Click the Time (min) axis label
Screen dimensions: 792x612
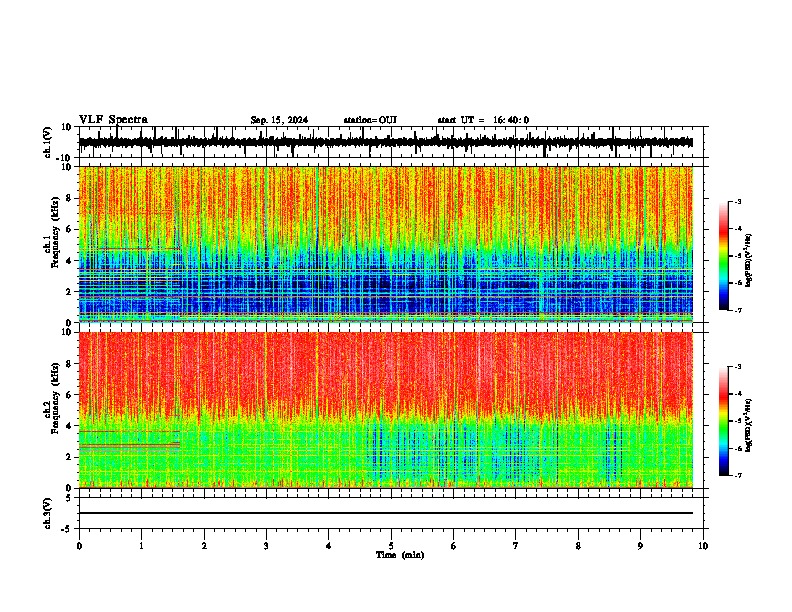point(400,555)
